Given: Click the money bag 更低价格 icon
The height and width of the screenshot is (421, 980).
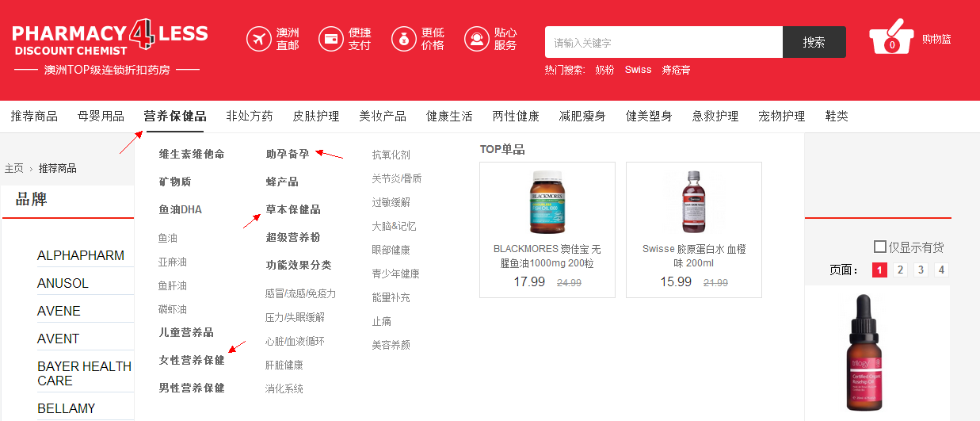Looking at the screenshot, I should point(404,39).
